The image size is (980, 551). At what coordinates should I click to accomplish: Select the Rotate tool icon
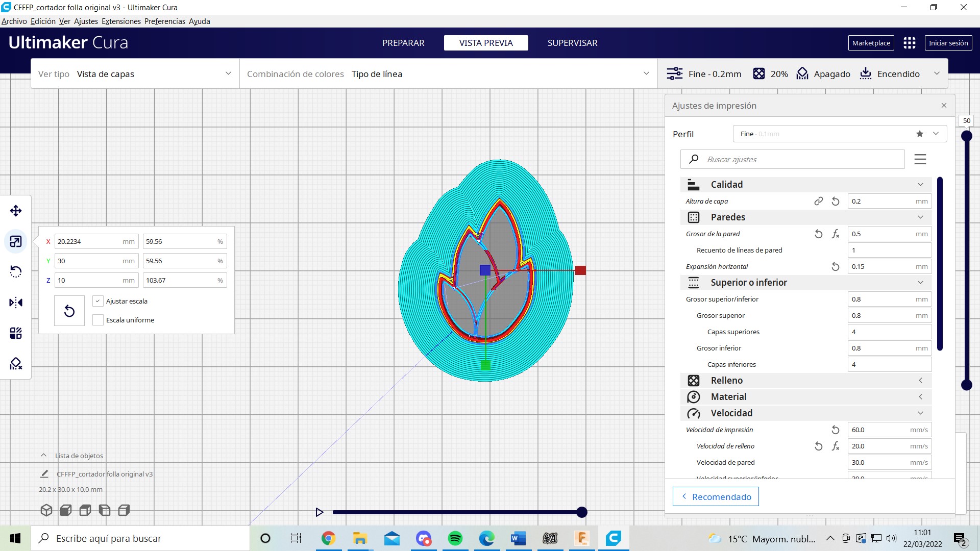pos(16,271)
